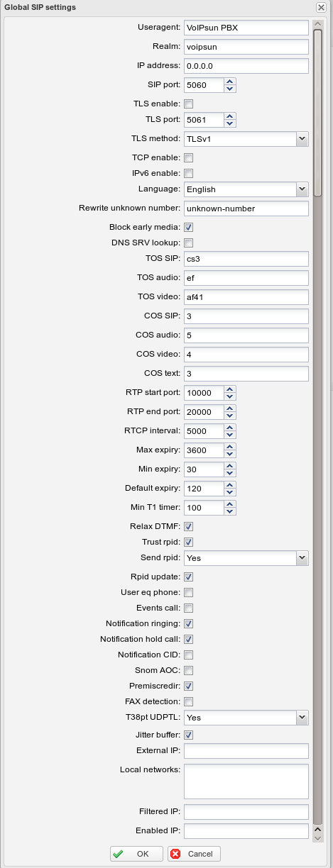
Task: Open the T38pt UDPTL dropdown
Action: click(x=302, y=718)
